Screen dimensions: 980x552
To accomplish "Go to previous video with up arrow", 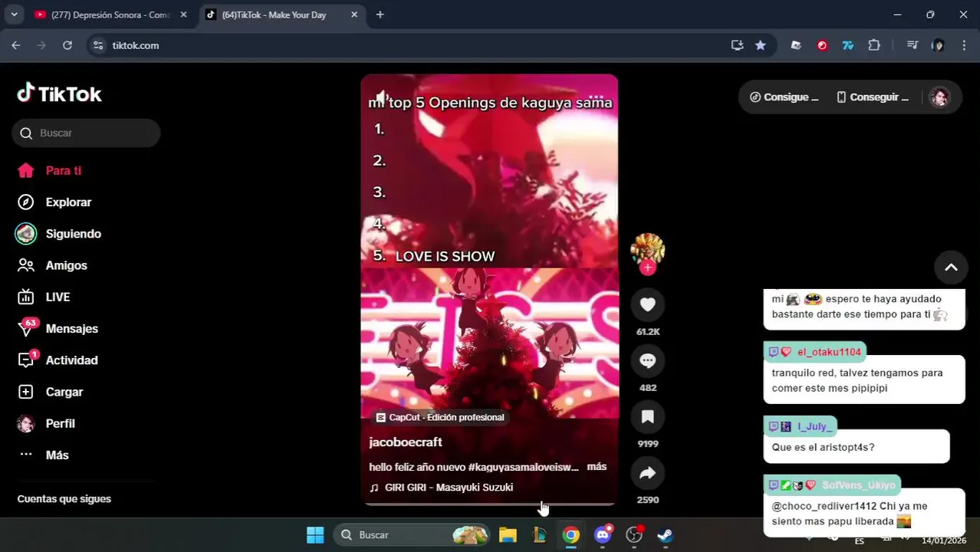I will pos(951,268).
